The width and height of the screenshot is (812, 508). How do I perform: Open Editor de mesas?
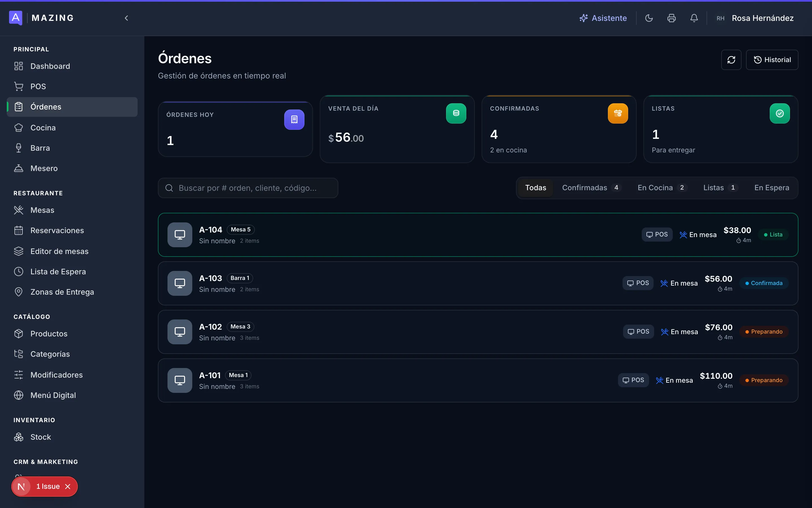[x=72, y=251]
